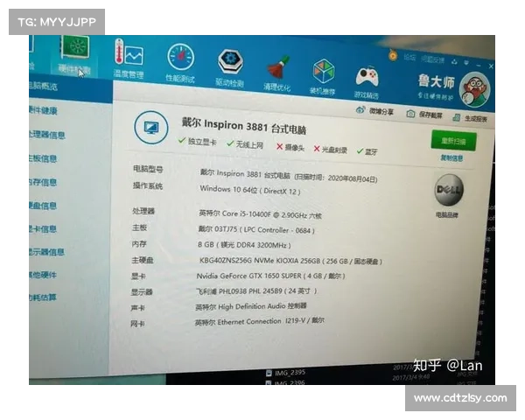Click the text Windows 10 64位 (DirectX 12)
The width and height of the screenshot is (525, 420).
[x=249, y=190]
